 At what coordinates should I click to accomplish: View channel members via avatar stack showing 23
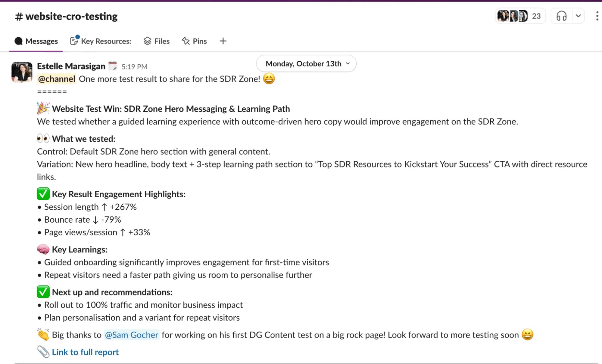click(520, 16)
